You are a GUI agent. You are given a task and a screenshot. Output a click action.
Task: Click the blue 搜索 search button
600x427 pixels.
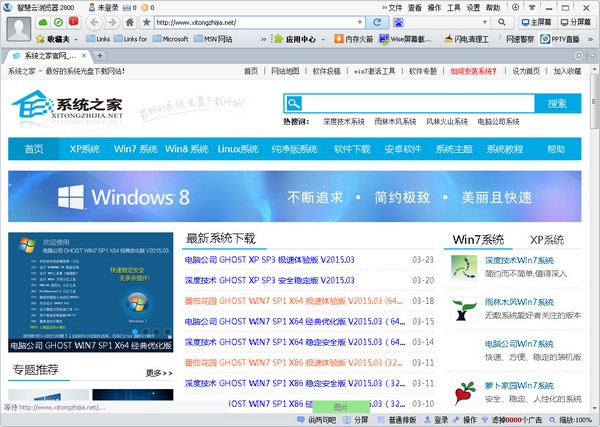tap(556, 103)
